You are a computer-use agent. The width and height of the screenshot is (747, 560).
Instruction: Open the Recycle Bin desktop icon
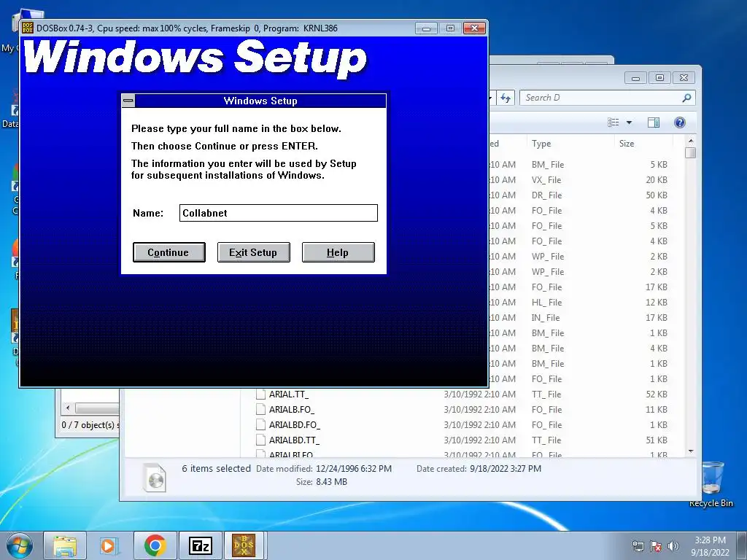[711, 484]
